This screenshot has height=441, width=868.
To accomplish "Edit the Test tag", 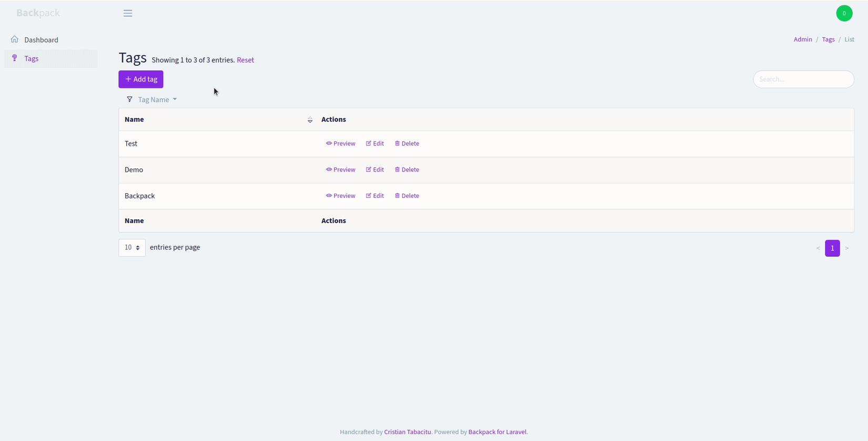I will (x=375, y=144).
